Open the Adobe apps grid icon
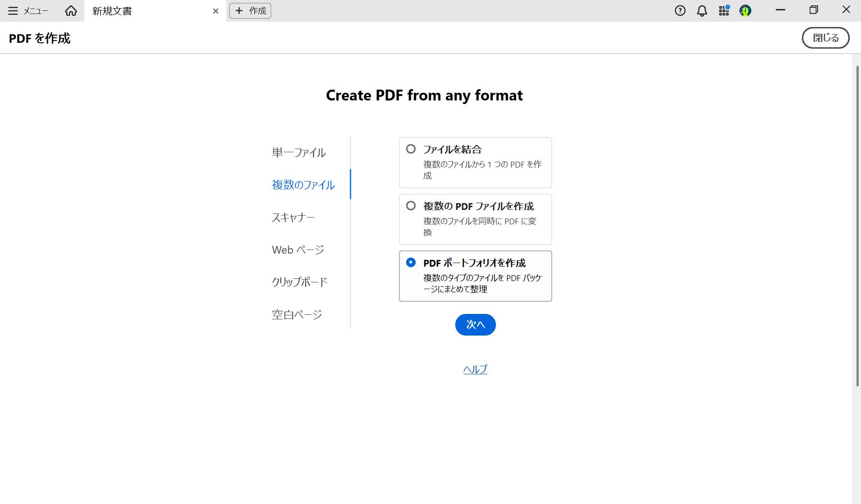Screen dimensions: 861x504 click(x=723, y=10)
